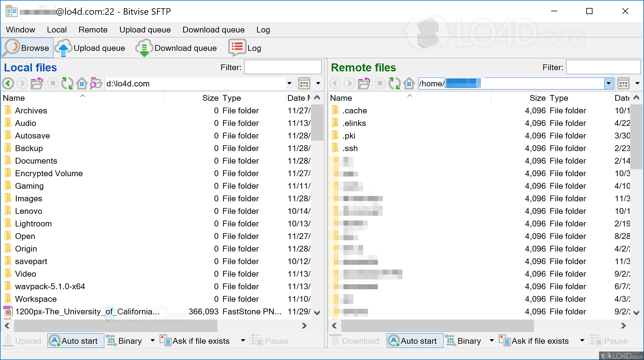Image resolution: width=644 pixels, height=360 pixels.
Task: Open remote view mode dropdown arrow
Action: pyautogui.click(x=638, y=83)
